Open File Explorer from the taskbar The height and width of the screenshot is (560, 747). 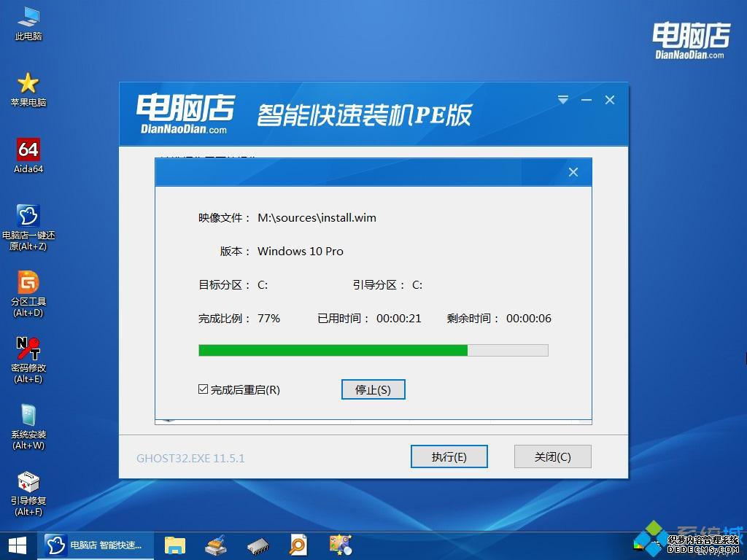pos(175,545)
